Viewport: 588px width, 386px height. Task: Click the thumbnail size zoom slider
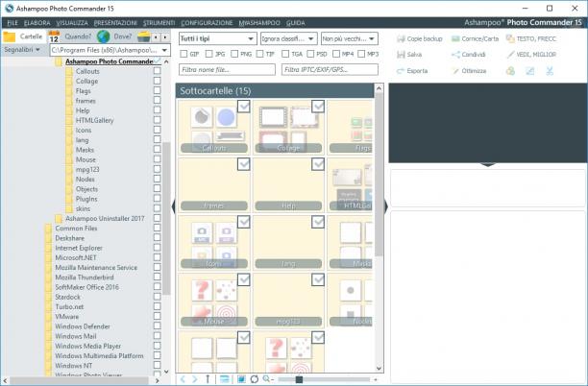pyautogui.click(x=299, y=379)
